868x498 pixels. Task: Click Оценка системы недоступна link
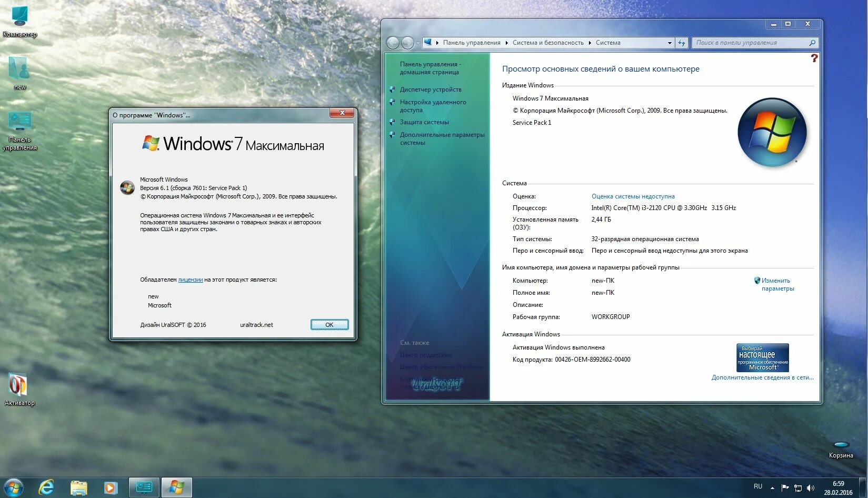point(633,196)
